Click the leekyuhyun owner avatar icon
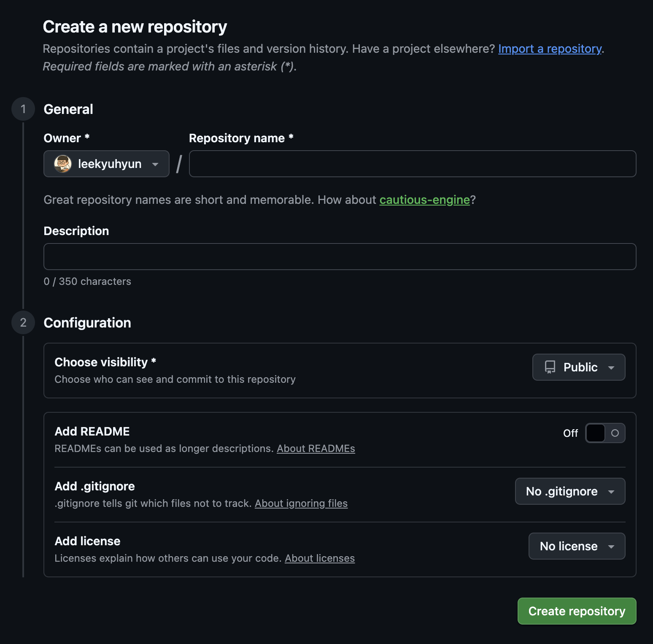The width and height of the screenshot is (653, 644). (x=63, y=164)
